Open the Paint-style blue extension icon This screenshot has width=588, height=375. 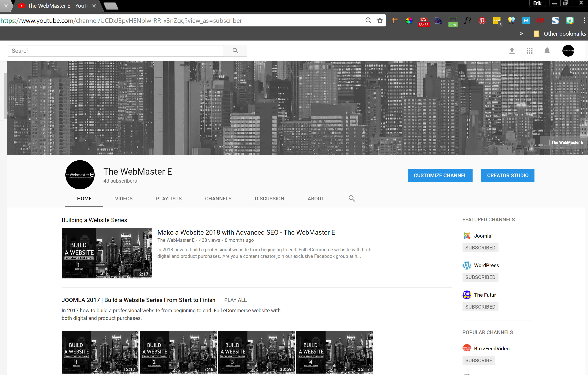click(438, 20)
